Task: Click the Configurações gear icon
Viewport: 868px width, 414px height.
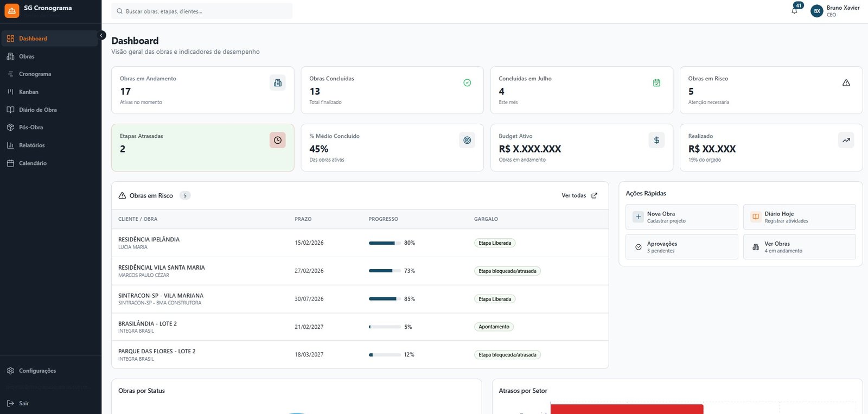Action: pyautogui.click(x=10, y=371)
